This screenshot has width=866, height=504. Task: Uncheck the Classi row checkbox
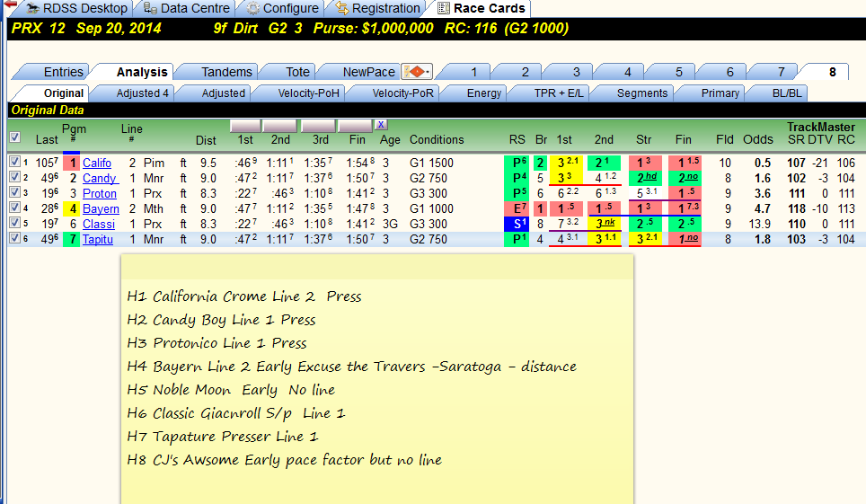coord(15,224)
